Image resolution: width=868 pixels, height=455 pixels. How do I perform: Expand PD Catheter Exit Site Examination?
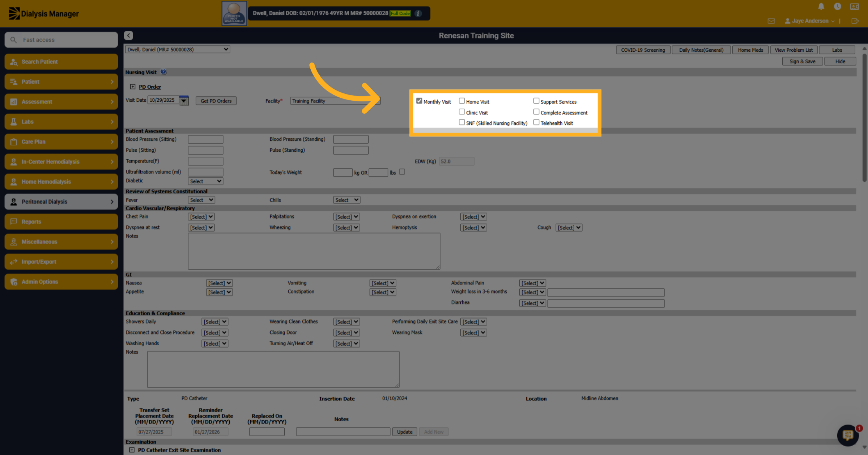click(132, 450)
